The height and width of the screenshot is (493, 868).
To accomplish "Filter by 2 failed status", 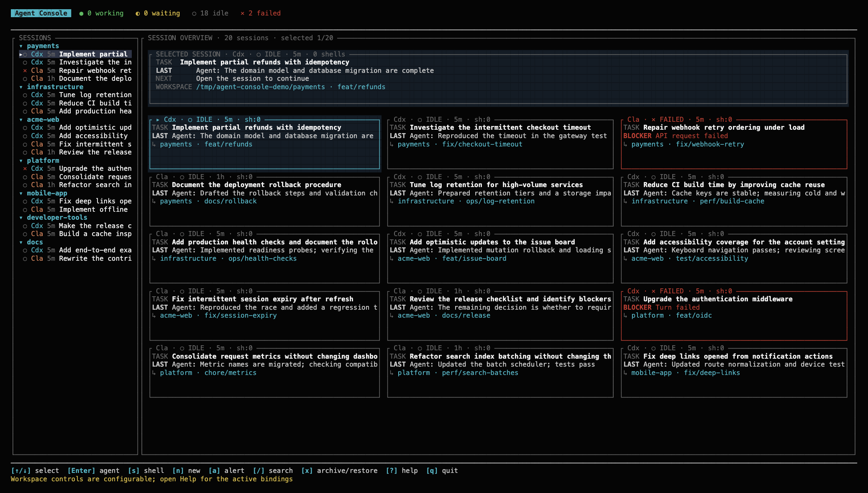I will pos(261,13).
